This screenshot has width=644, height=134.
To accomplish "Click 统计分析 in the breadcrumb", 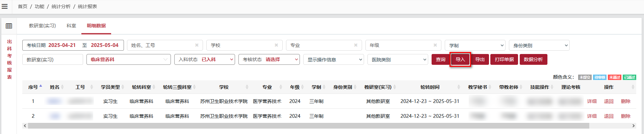I will point(61,6).
